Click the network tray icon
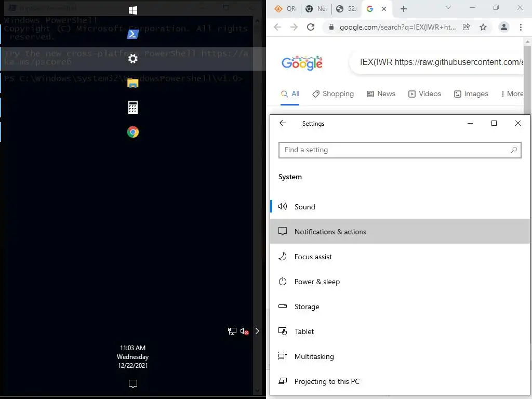The height and width of the screenshot is (399, 532). tap(232, 331)
